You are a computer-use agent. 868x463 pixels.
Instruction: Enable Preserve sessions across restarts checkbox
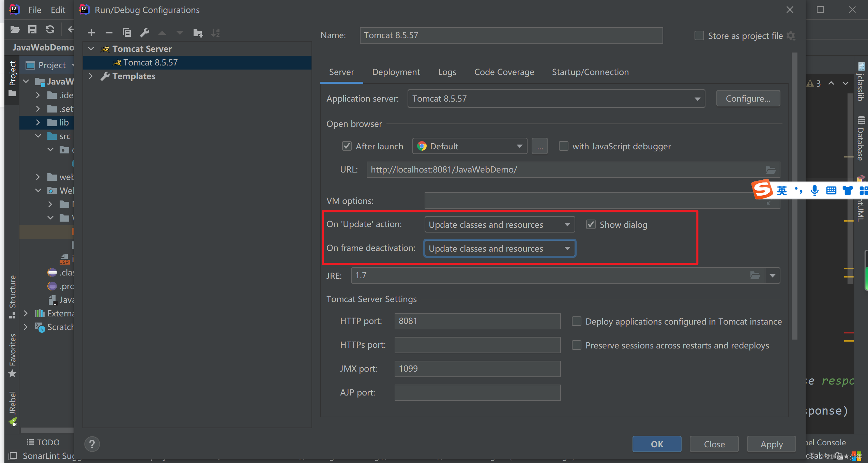[577, 345]
